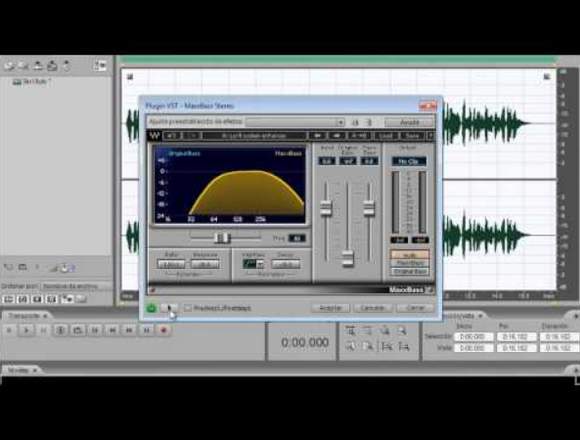Click the fifth icon in the Files panel top toolbar
Screen dimensions: 580x440
pos(66,66)
